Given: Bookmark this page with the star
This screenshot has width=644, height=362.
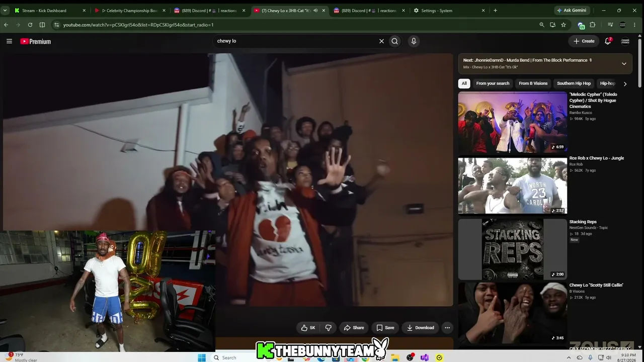Looking at the screenshot, I should 563,25.
